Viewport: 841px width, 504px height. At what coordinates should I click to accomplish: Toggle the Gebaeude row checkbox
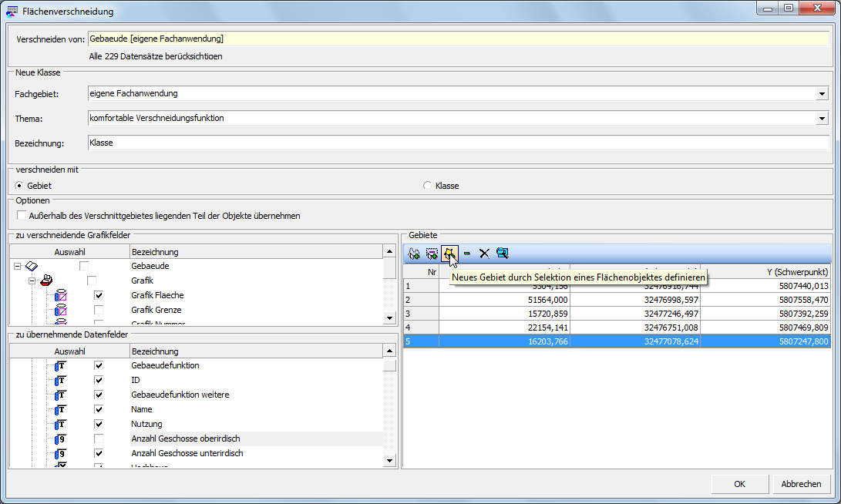click(84, 266)
